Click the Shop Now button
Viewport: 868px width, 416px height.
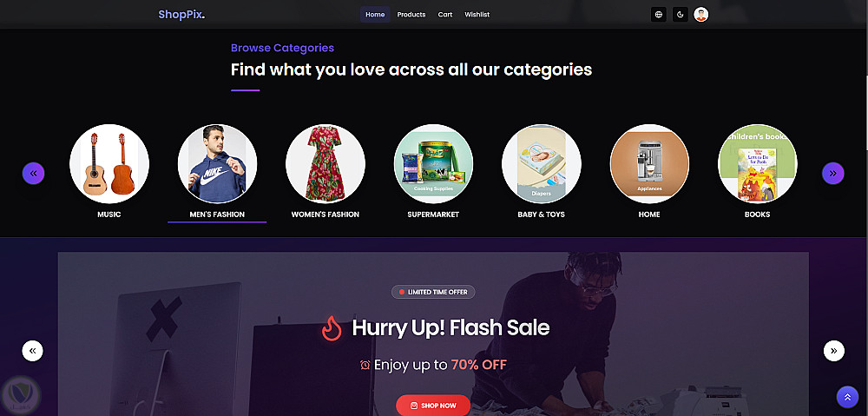click(x=433, y=406)
